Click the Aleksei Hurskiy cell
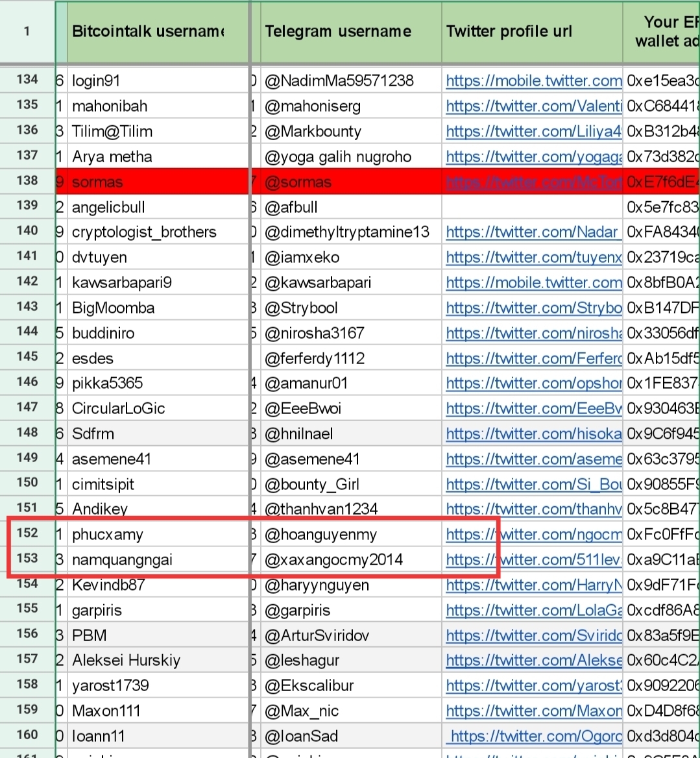This screenshot has height=758, width=700. 158,661
